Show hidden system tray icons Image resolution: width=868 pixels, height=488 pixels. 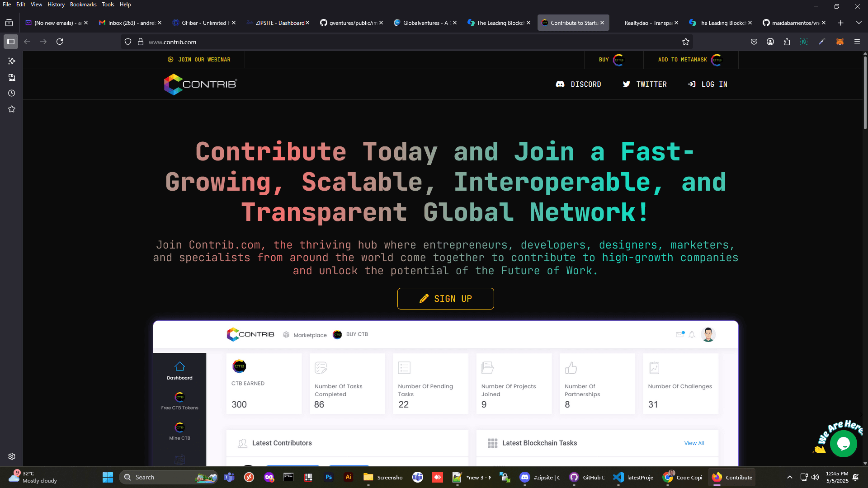pos(789,477)
